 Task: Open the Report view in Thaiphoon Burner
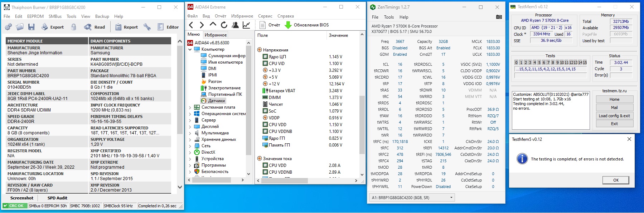[x=126, y=27]
